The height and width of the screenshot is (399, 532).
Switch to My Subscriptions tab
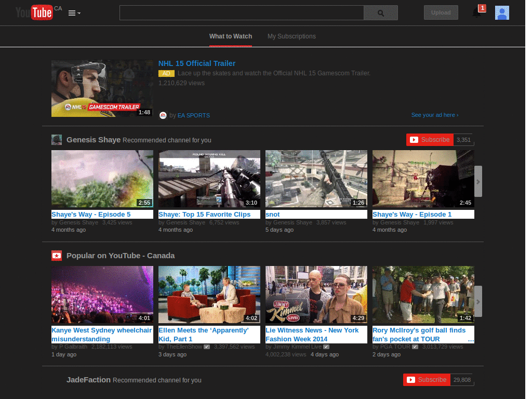tap(291, 36)
